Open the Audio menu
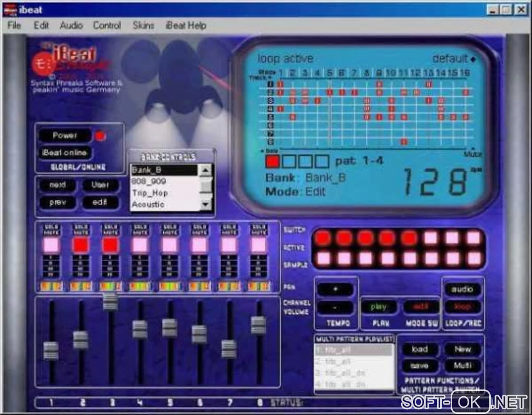The height and width of the screenshot is (415, 532). (x=71, y=26)
